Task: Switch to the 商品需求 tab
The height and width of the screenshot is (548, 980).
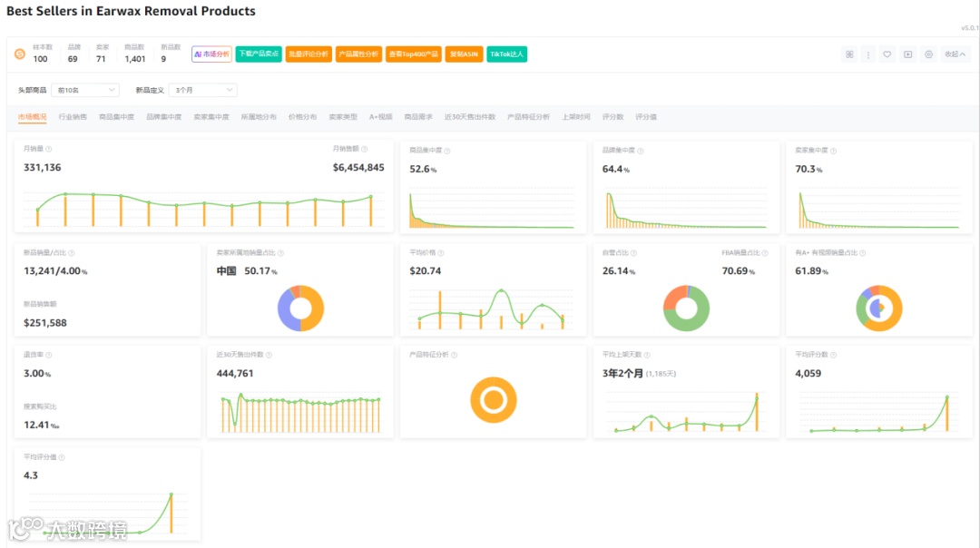Action: [x=418, y=117]
